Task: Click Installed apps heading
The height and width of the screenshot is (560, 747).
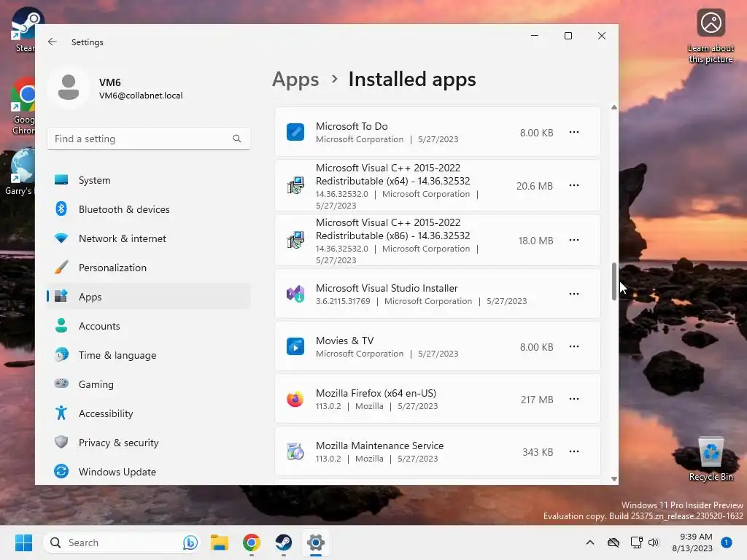Action: [x=412, y=79]
